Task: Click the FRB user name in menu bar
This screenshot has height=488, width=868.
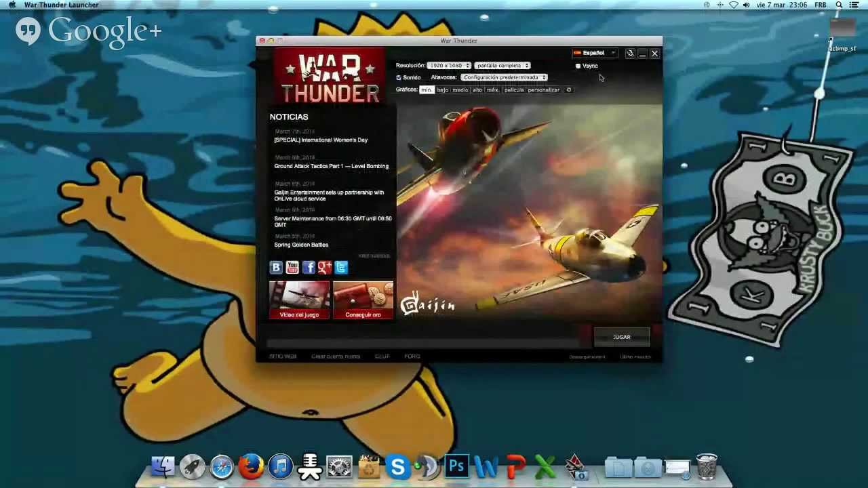Action: pos(820,5)
